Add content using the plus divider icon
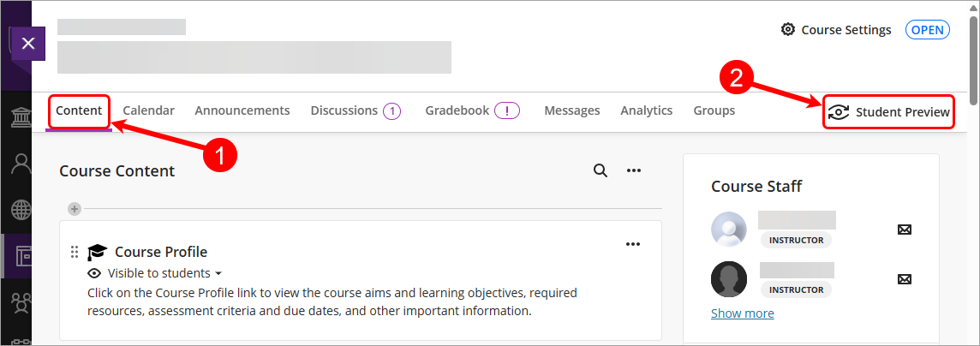 coord(75,208)
